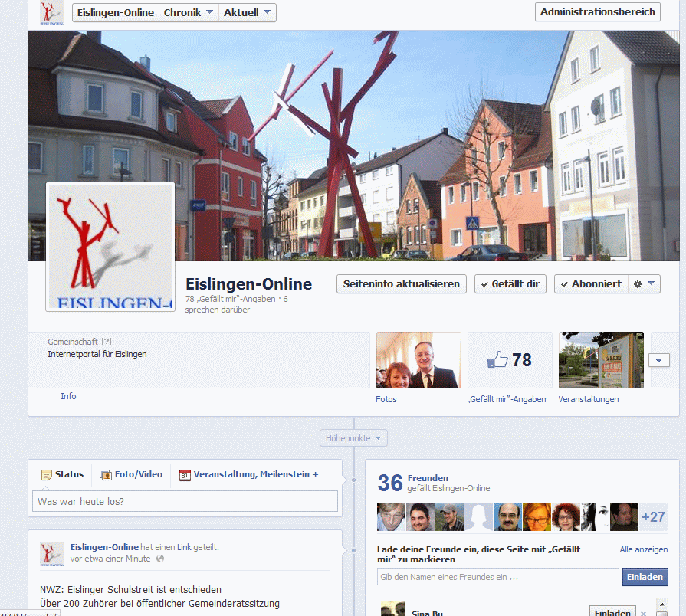Image resolution: width=686 pixels, height=616 pixels.
Task: Toggle the Abonniert subscription button
Action: 591,283
